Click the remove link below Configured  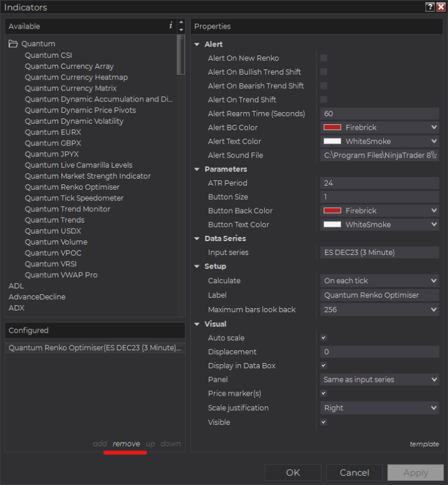point(126,444)
